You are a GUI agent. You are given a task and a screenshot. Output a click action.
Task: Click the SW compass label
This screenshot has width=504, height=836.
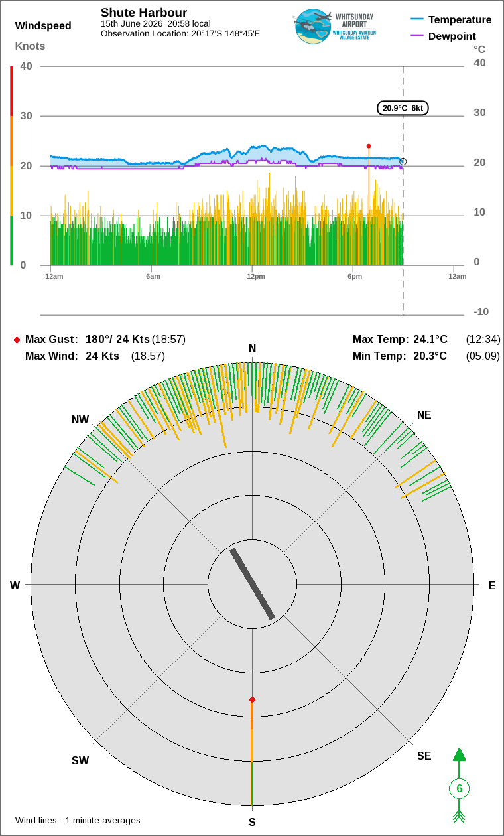click(80, 760)
